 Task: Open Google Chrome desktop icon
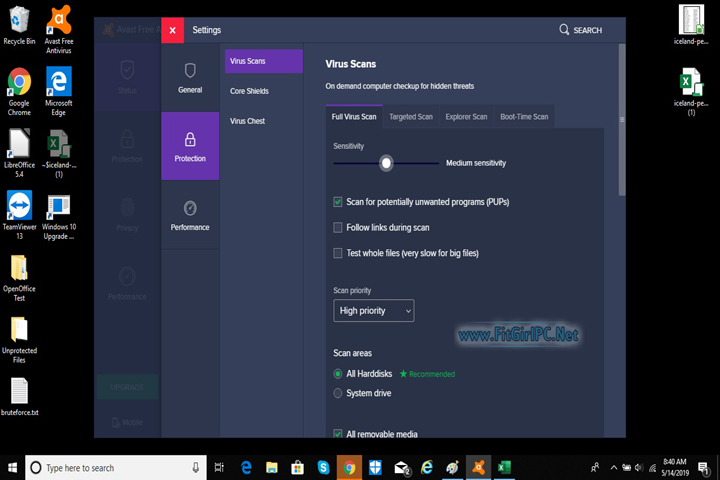[19, 82]
